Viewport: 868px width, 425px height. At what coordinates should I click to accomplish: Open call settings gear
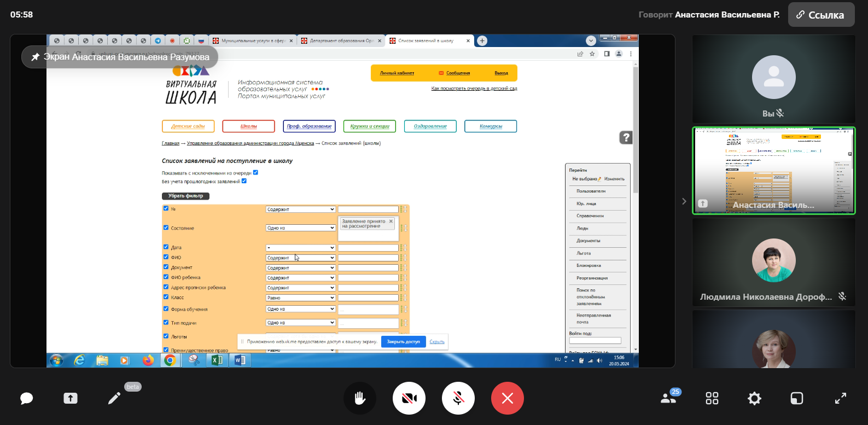point(754,398)
